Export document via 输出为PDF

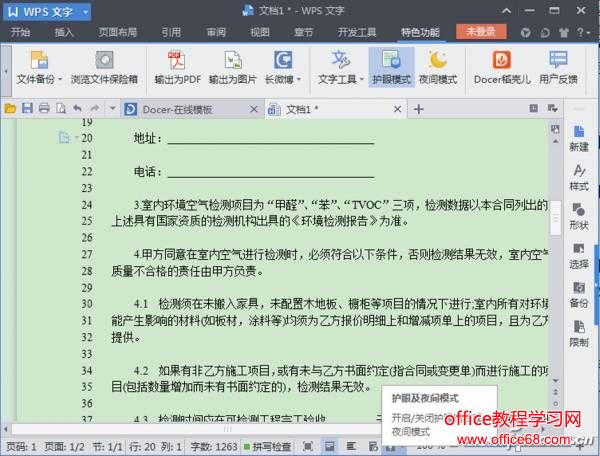(x=177, y=67)
